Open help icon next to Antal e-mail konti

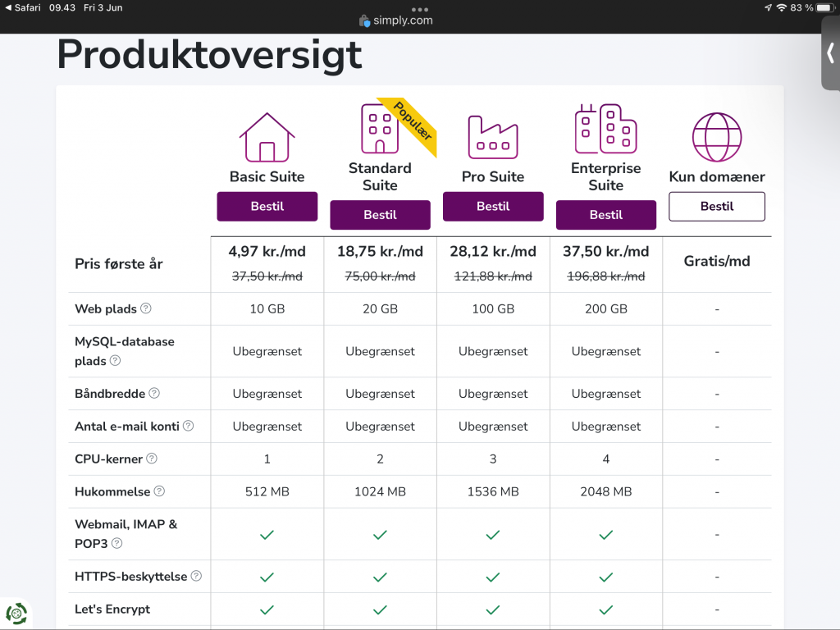189,426
